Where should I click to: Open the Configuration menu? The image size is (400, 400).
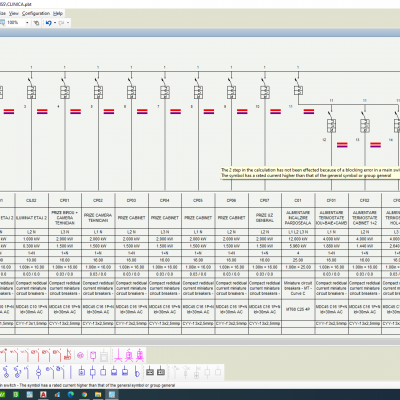[x=36, y=13]
